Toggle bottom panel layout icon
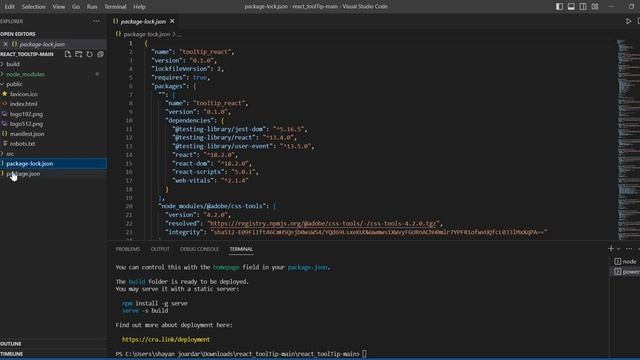The image size is (640, 360). 571,7
